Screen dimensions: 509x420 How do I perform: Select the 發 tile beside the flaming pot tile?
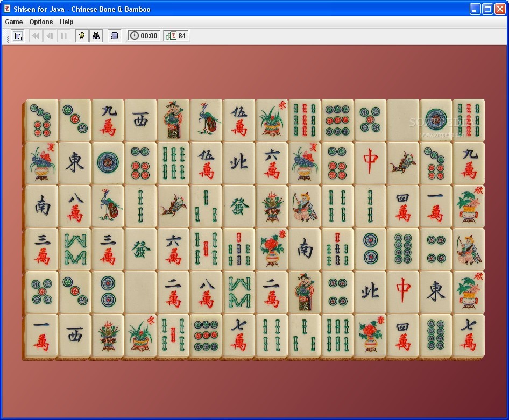click(239, 206)
